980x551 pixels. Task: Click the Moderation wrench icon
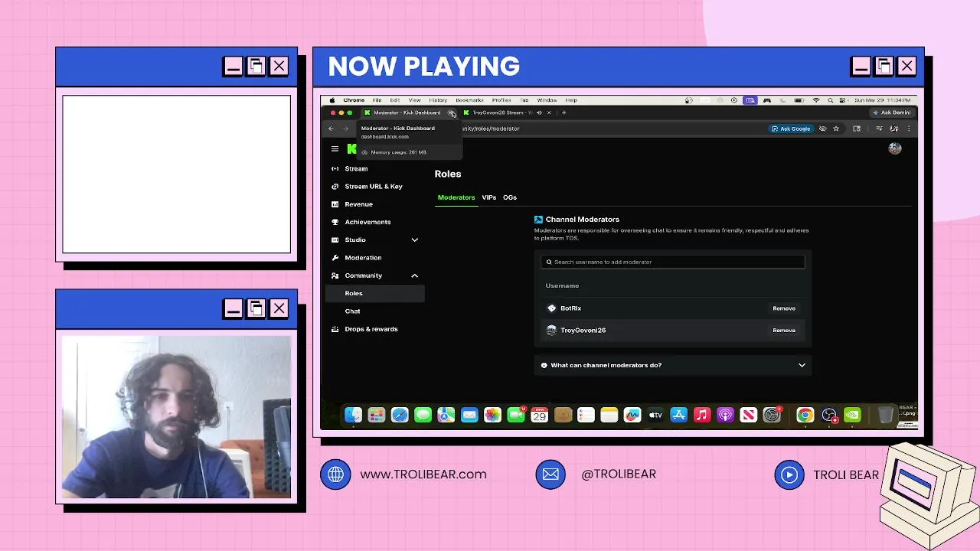click(335, 258)
